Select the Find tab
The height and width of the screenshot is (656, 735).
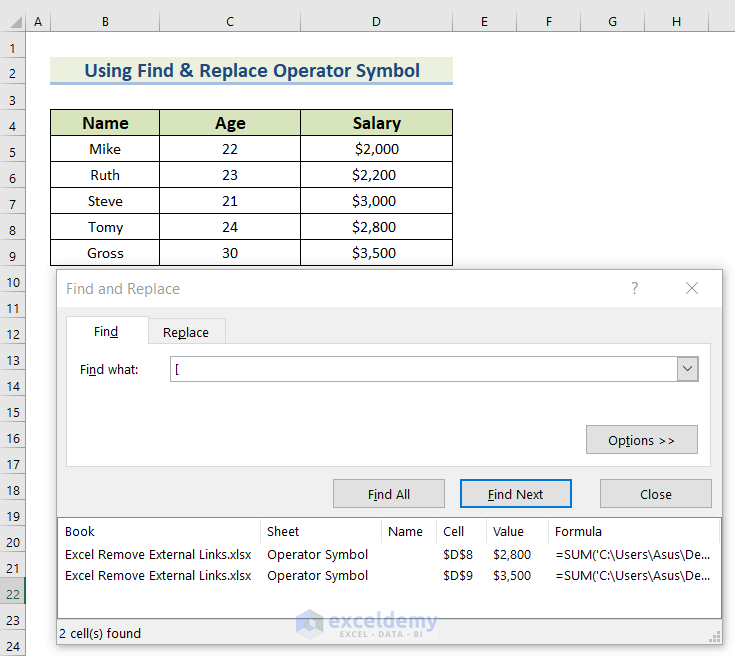coord(106,332)
